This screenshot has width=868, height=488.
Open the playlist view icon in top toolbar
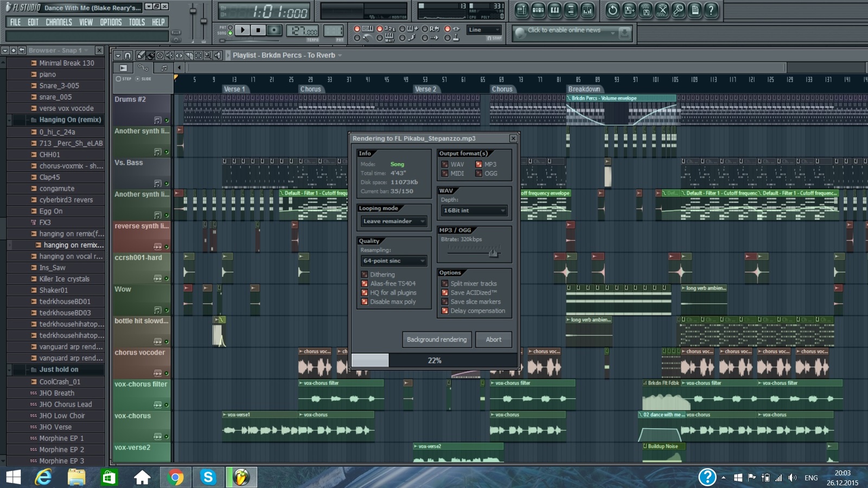click(521, 10)
